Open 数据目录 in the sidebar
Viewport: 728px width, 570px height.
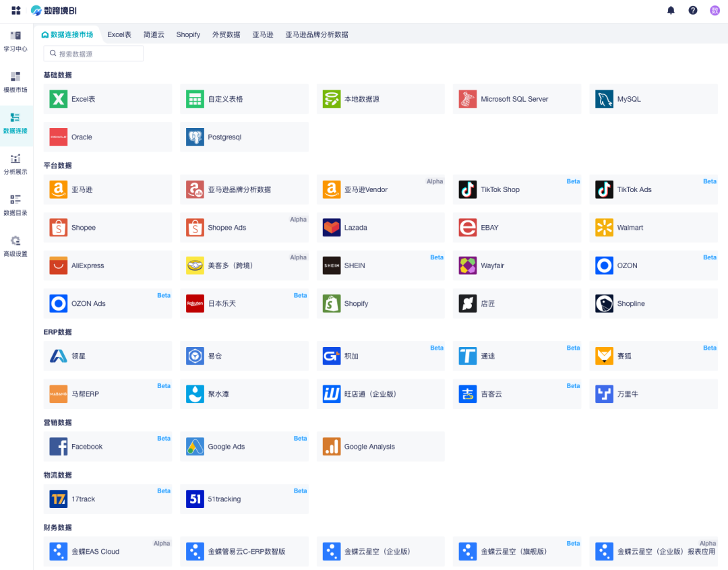16,205
